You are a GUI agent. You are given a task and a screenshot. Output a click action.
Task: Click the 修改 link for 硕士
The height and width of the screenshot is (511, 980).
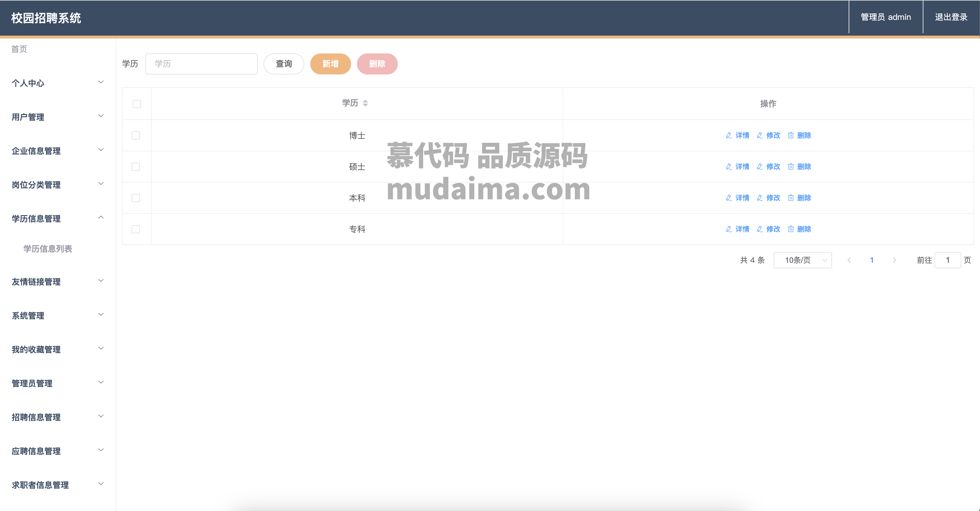(773, 167)
